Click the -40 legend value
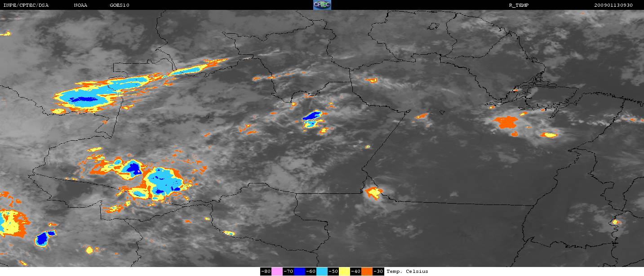The image size is (644, 276). 356,272
